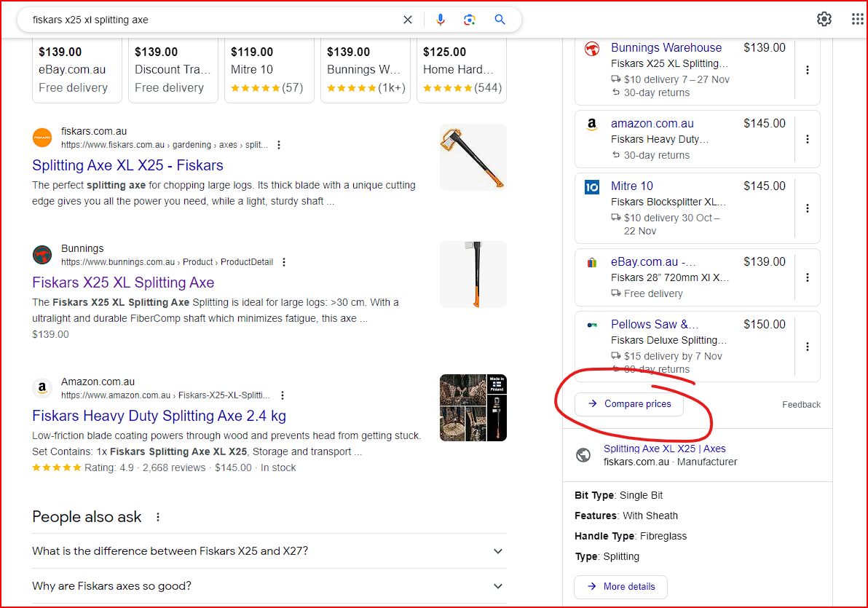
Task: Click the amazon logo in price panel
Action: (592, 125)
